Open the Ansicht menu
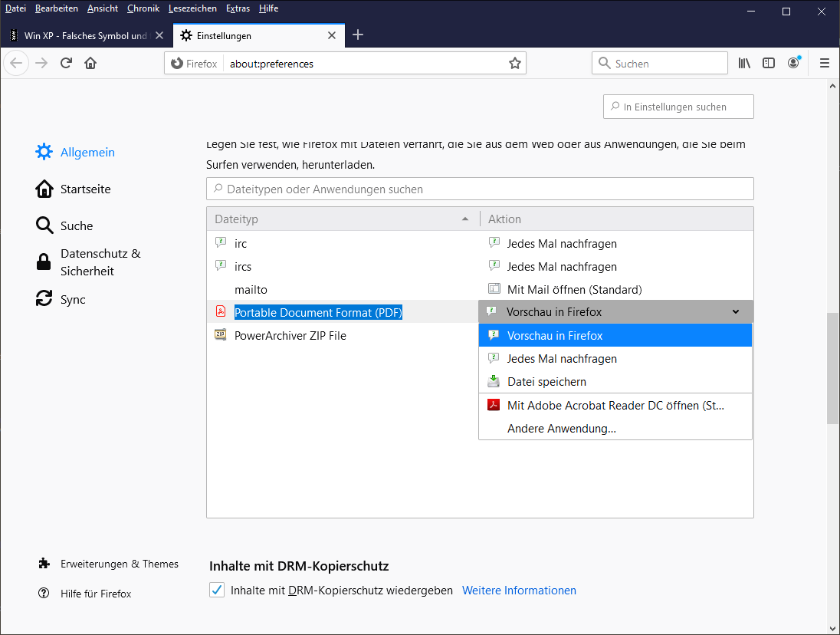Viewport: 840px width, 635px height. (x=103, y=8)
